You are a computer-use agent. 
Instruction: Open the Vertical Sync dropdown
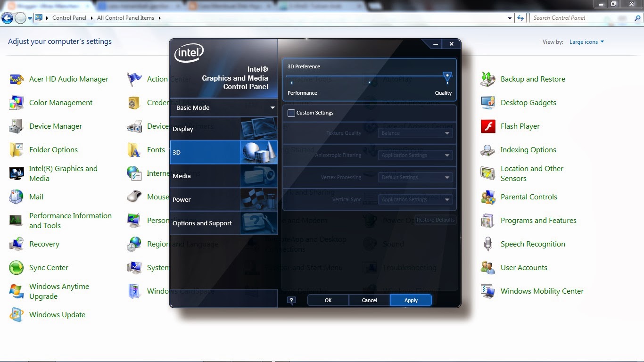(x=415, y=199)
